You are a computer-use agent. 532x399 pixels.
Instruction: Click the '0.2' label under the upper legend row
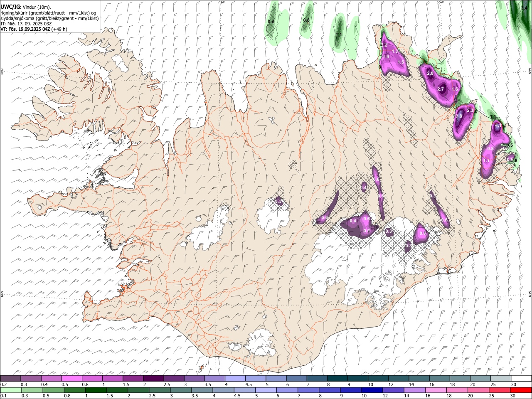(3, 384)
